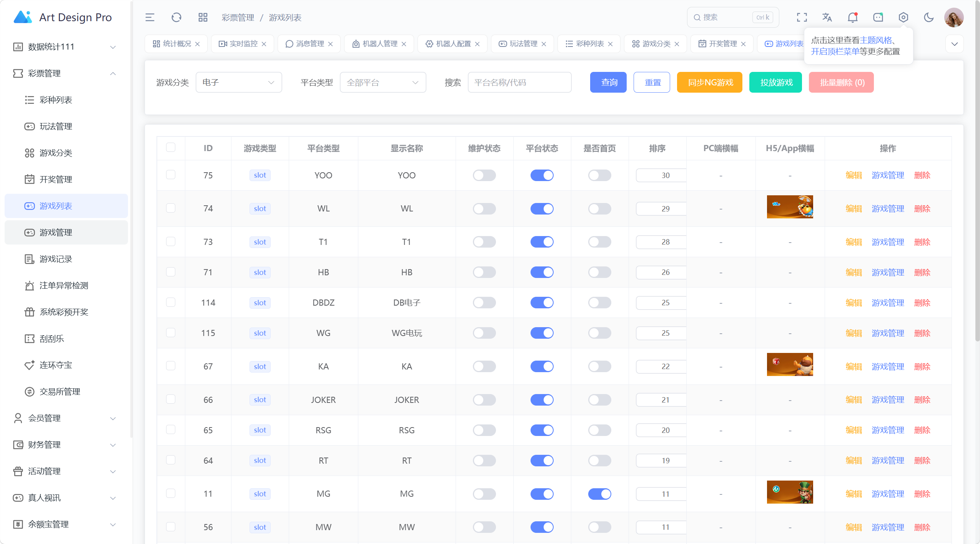Open the quick entry grid icon
This screenshot has height=544, width=980.
pos(203,17)
